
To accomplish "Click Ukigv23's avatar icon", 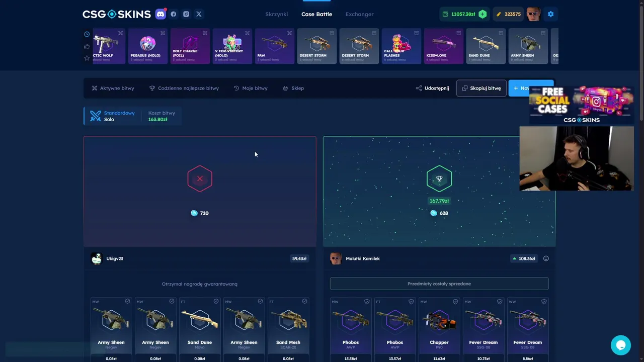I will [x=96, y=258].
